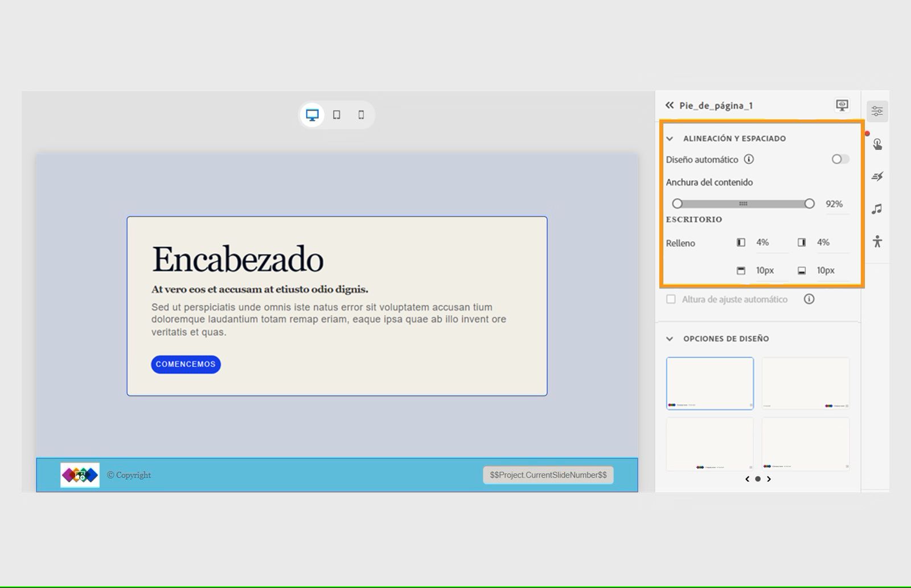The image size is (911, 588).
Task: Collapse Alineación y espaciado section
Action: point(670,138)
